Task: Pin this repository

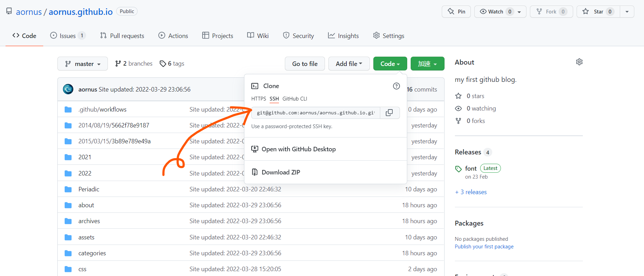Action: 456,12
